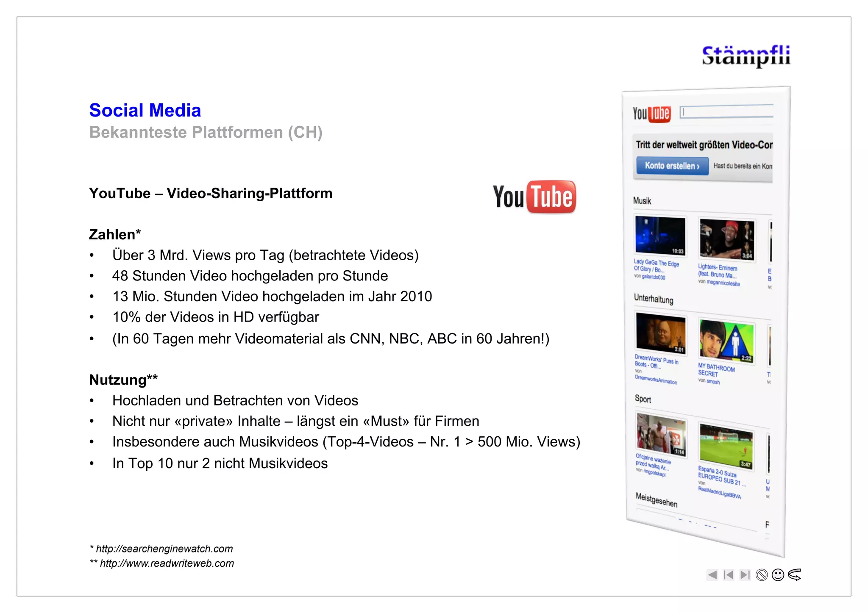Screen dimensions: 868x613
Task: Click the jump-to-last-slide button
Action: pyautogui.click(x=745, y=575)
